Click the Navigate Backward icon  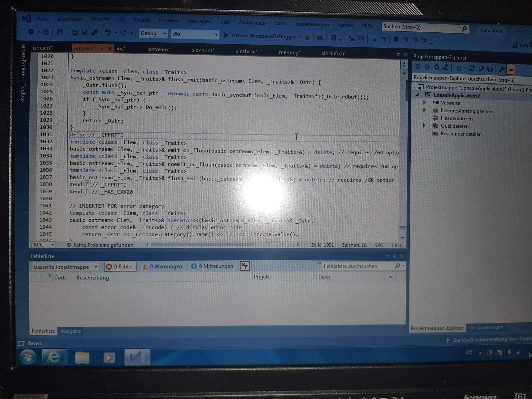click(x=31, y=32)
